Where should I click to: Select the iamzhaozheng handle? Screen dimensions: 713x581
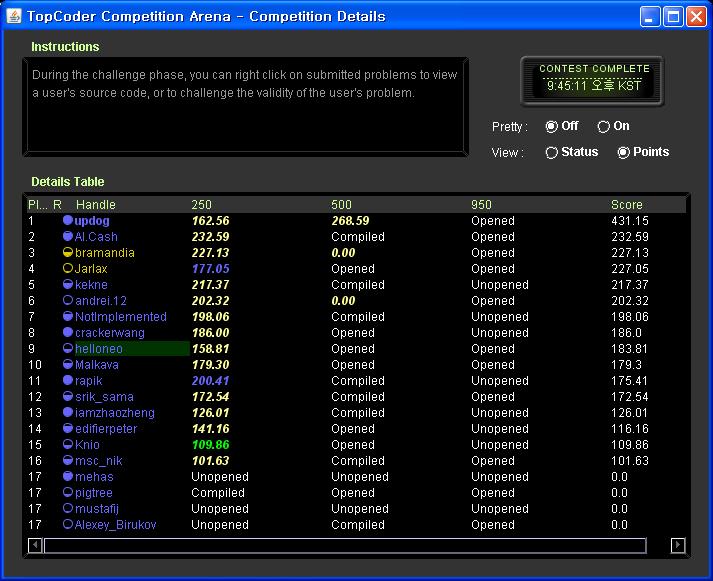115,412
